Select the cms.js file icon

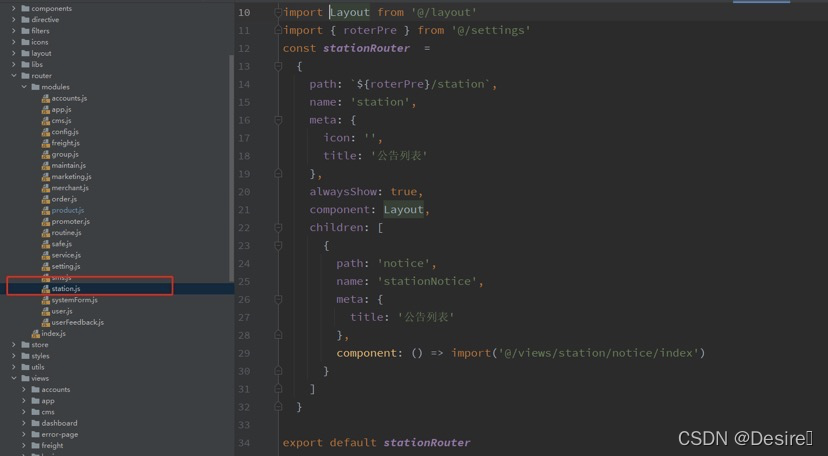click(46, 120)
